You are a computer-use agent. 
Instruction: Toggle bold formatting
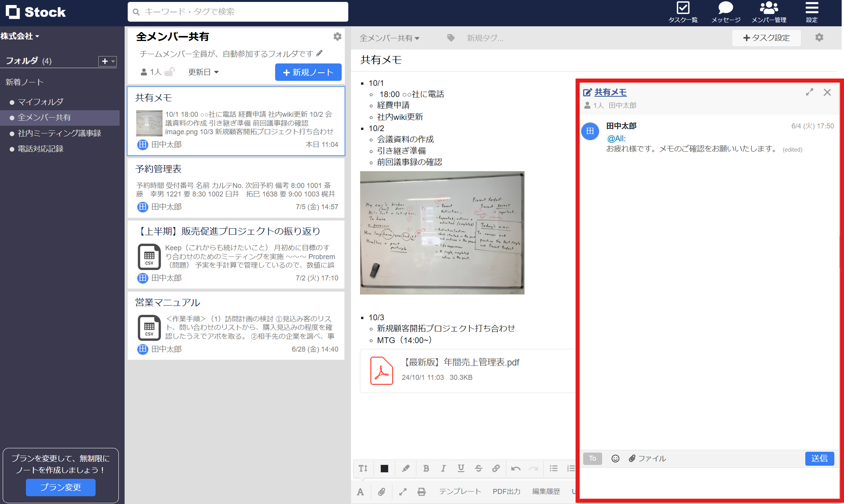click(x=426, y=468)
